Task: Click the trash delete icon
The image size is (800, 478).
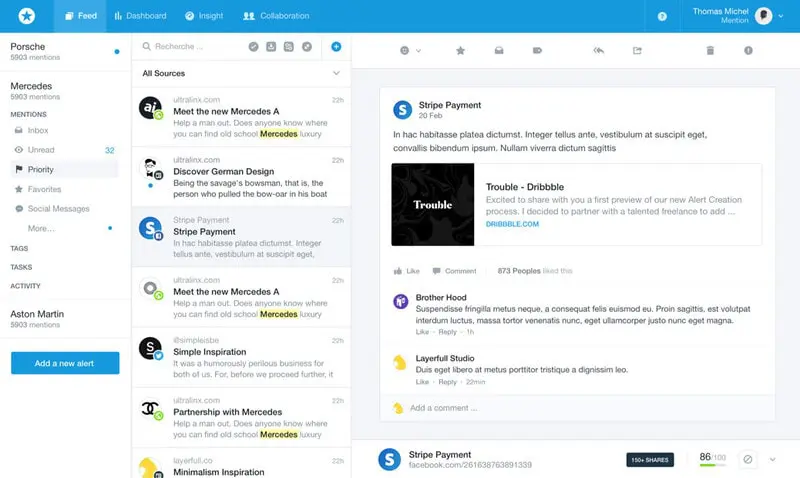Action: [x=710, y=50]
